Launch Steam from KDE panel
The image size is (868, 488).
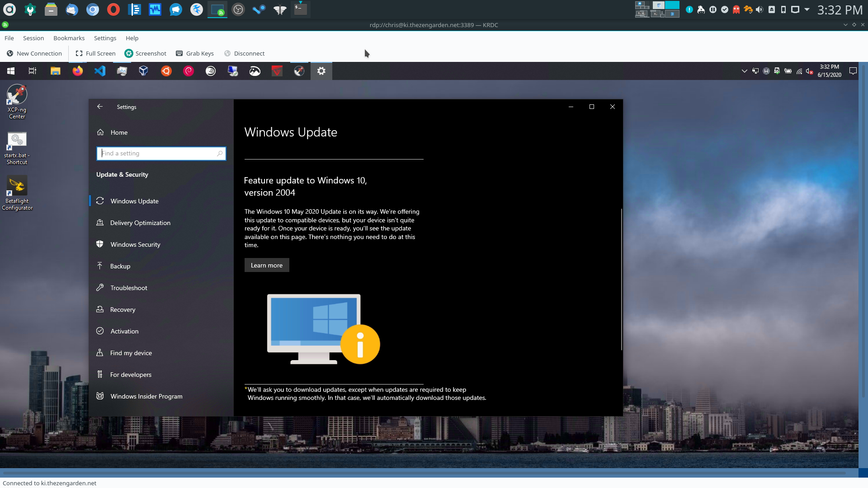coord(259,9)
